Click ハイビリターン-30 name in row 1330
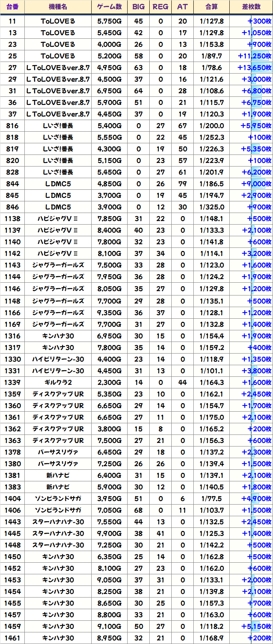This screenshot has width=273, height=644. [x=58, y=359]
